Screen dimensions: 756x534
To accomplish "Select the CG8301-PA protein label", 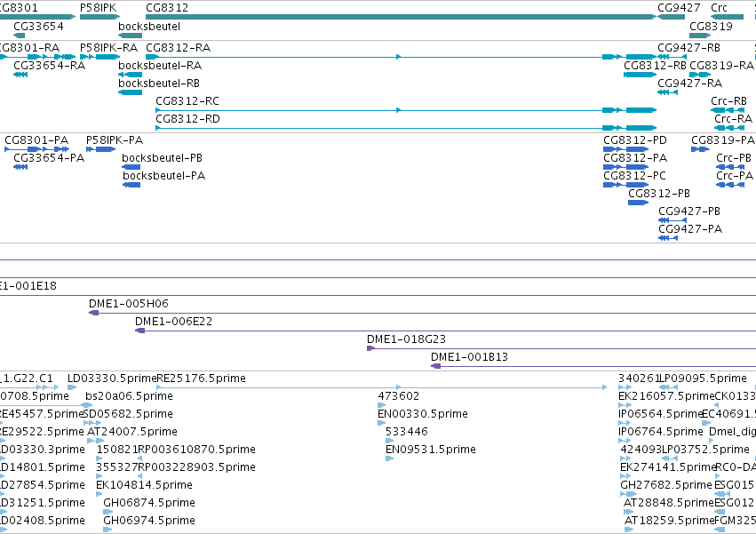I will [36, 140].
